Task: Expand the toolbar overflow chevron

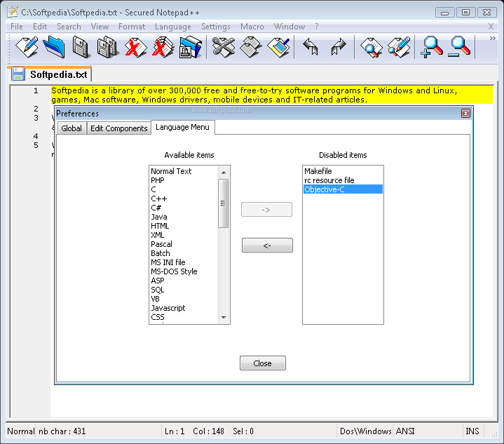Action: pos(492,39)
